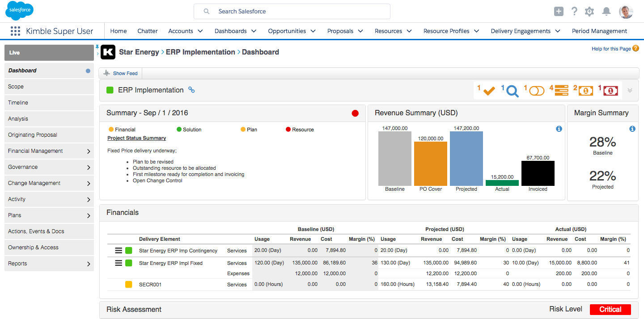The width and height of the screenshot is (644, 319).
Task: Click the Project Status Summary heading
Action: tap(137, 138)
